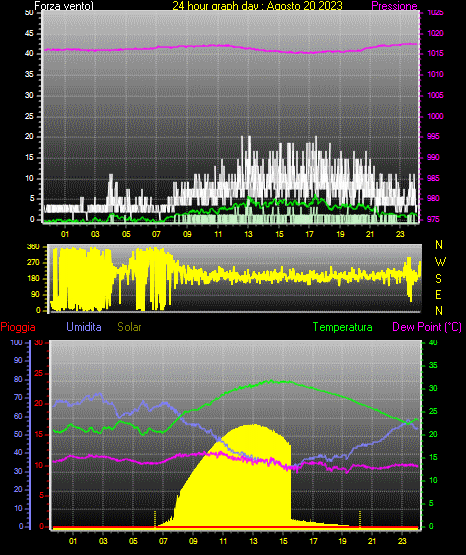Click the E compass direction letter
This screenshot has width=466, height=555.
click(438, 294)
